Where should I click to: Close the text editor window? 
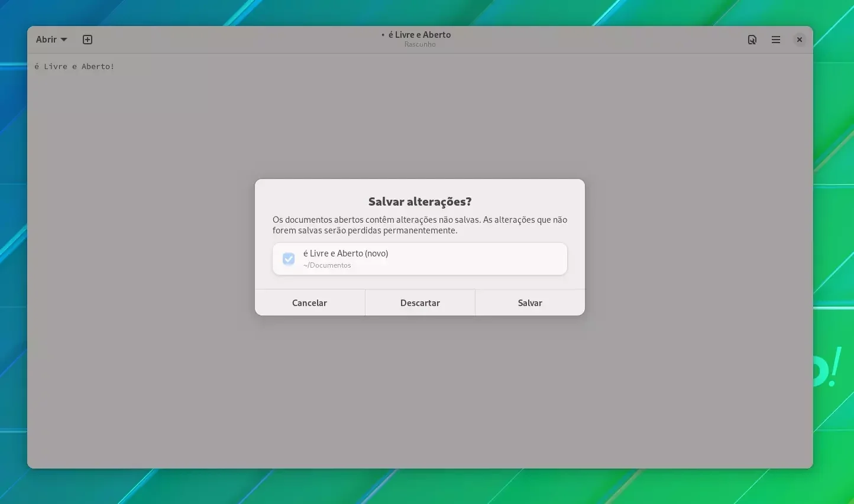click(x=800, y=40)
